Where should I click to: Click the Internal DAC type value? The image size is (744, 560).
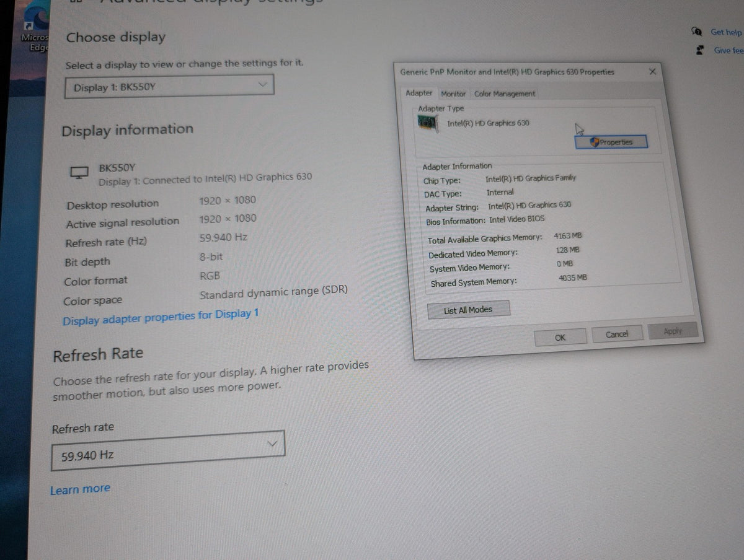tap(500, 193)
